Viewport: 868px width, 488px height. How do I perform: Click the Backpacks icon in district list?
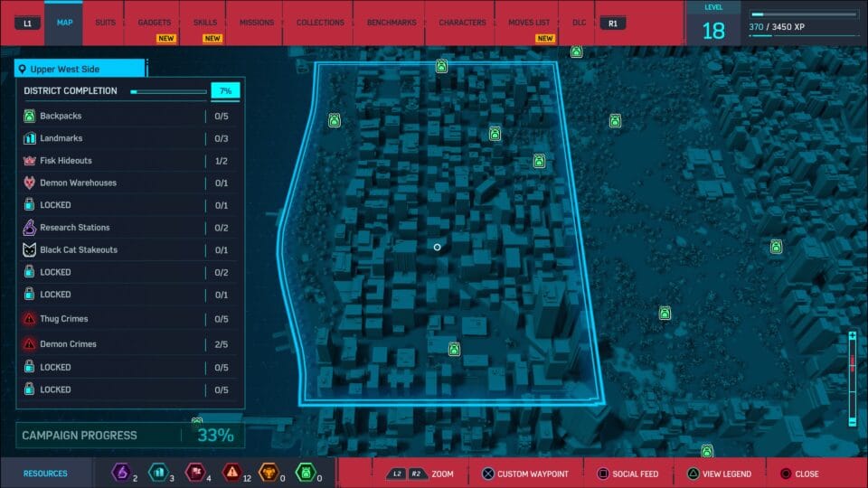coord(29,116)
